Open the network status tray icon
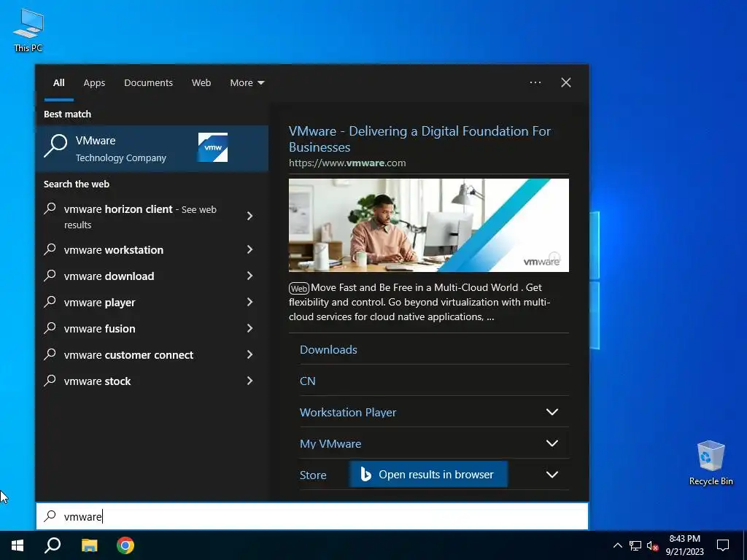 tap(635, 545)
